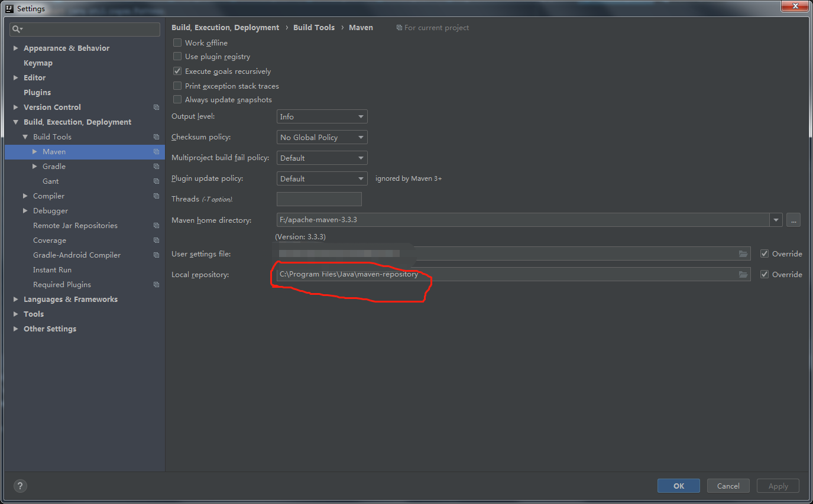
Task: Click project-level icon next to Remote Jar Repositories
Action: coord(156,226)
